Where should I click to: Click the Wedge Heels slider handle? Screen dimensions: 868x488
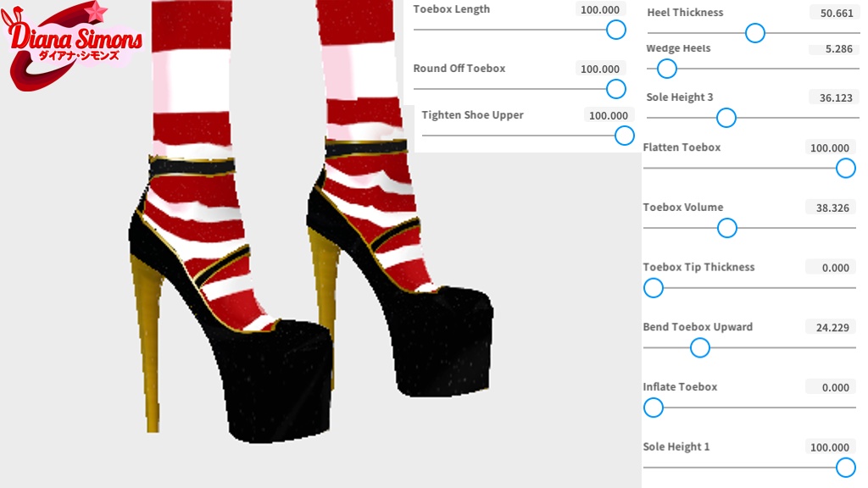tap(666, 69)
